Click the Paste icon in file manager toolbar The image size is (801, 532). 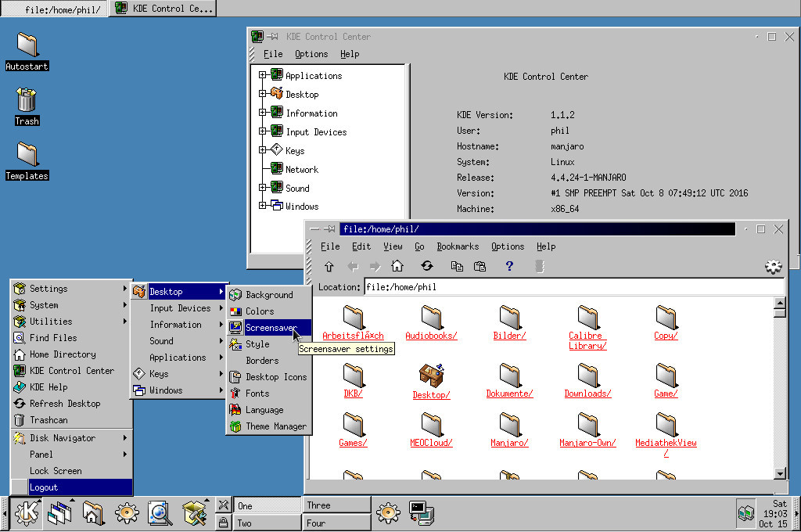click(480, 266)
